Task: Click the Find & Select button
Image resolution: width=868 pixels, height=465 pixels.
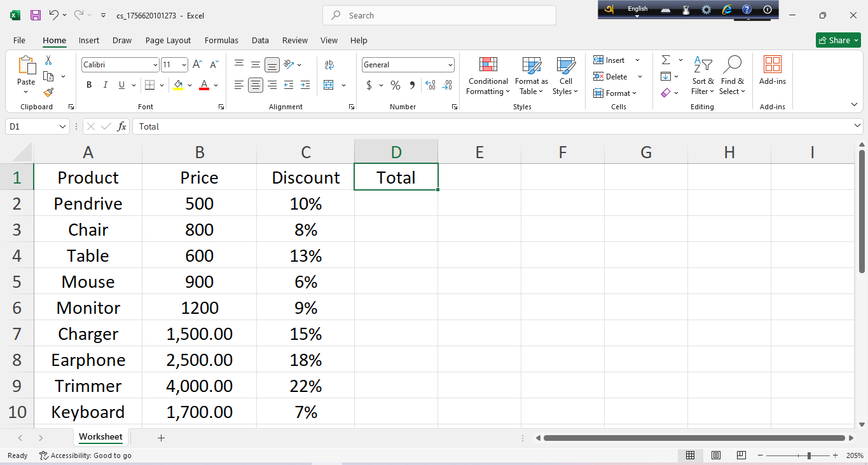Action: click(x=732, y=76)
